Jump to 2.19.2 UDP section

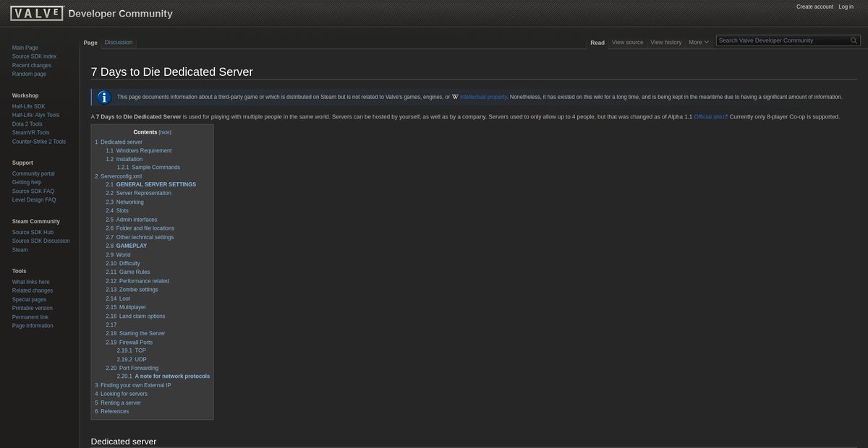coord(132,359)
